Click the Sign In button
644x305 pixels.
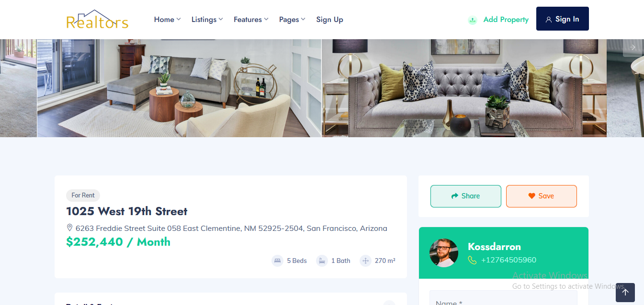pos(563,19)
